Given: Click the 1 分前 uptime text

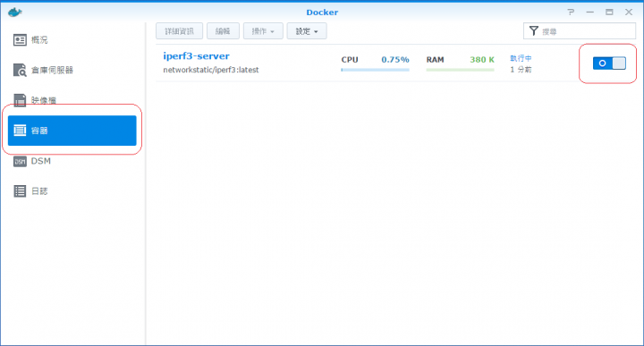Looking at the screenshot, I should click(x=521, y=70).
